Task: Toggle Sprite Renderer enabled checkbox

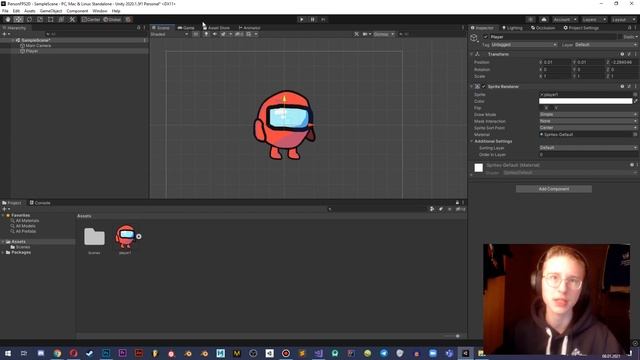Action: [484, 87]
